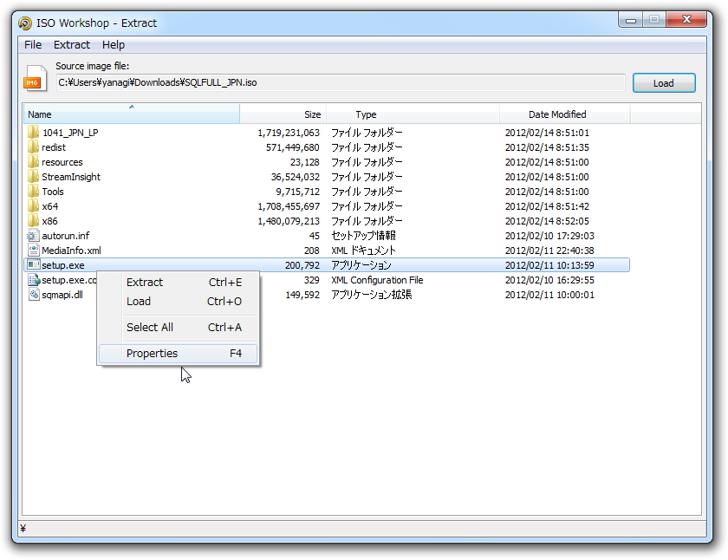
Task: Click the Tools folder icon
Action: click(33, 192)
